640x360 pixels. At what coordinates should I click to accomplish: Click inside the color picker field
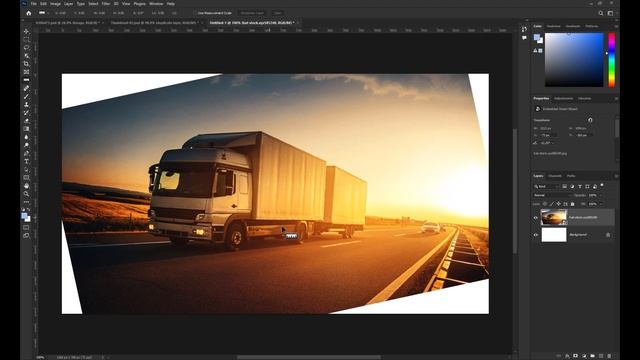click(x=574, y=60)
